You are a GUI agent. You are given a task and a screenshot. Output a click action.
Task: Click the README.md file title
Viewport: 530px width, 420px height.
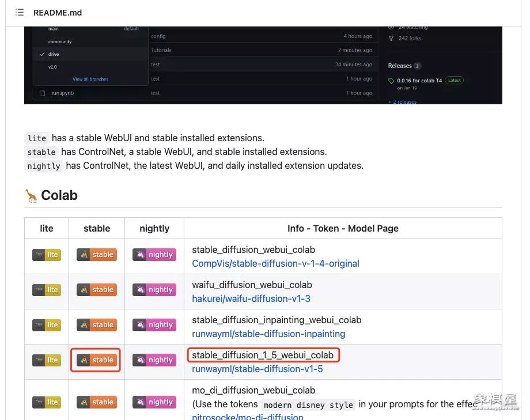[58, 13]
